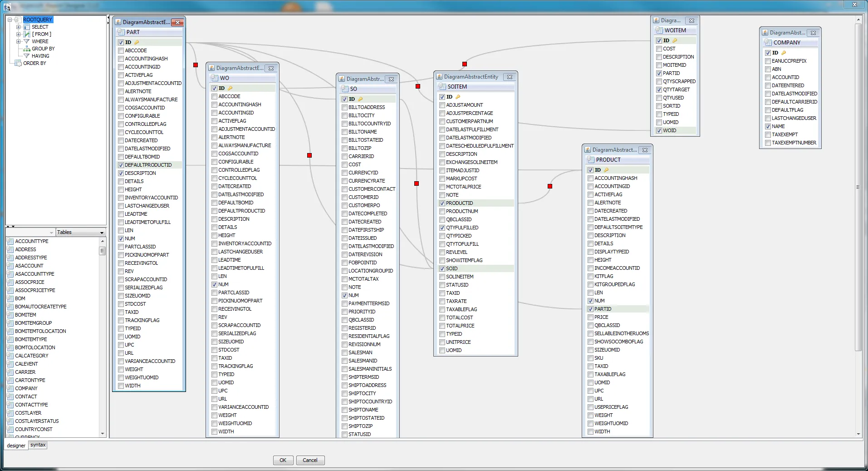Screen dimensions: 868x471
Task: Select ADDRESS in the tables list
Action: (25, 249)
